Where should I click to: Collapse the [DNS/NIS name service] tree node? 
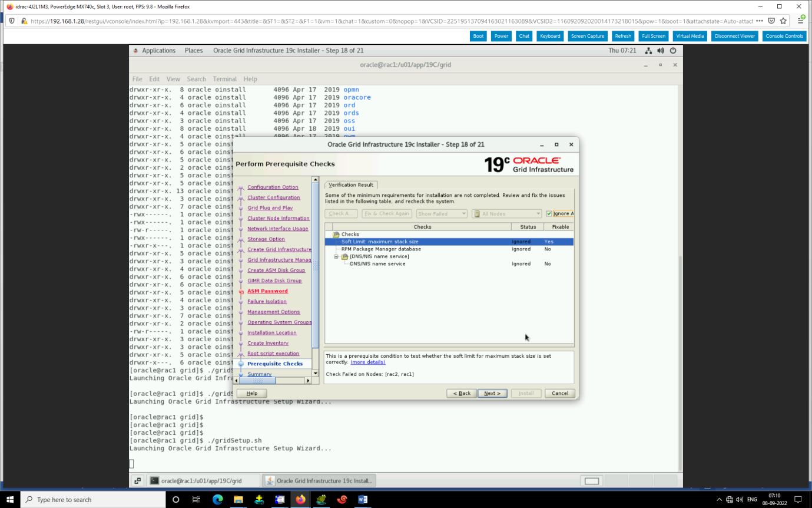tap(336, 256)
